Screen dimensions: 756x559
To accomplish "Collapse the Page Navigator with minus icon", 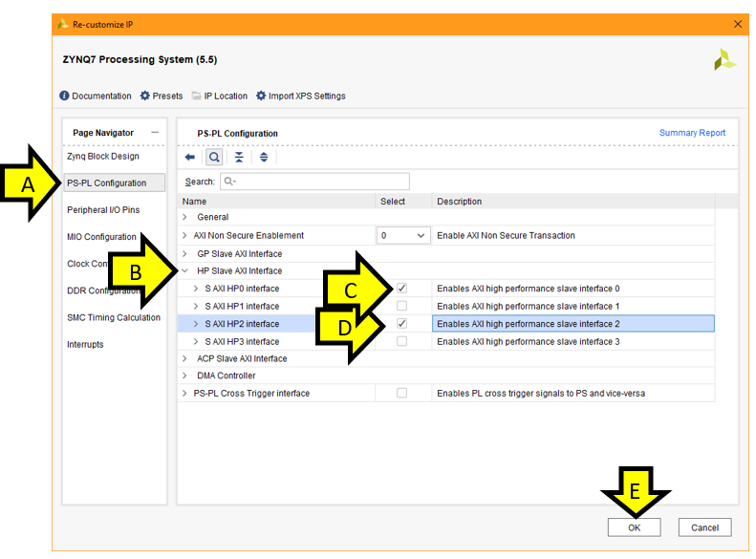I will (155, 133).
